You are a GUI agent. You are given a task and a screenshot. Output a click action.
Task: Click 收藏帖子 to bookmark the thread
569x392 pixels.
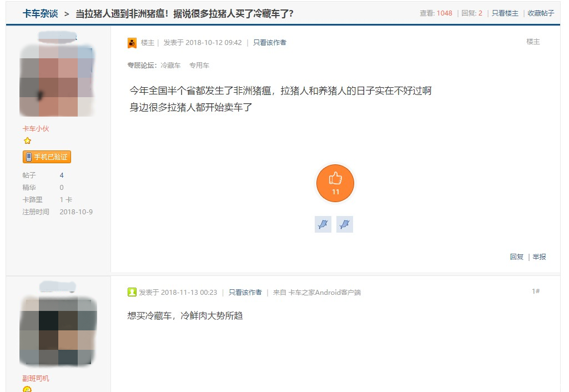click(540, 13)
